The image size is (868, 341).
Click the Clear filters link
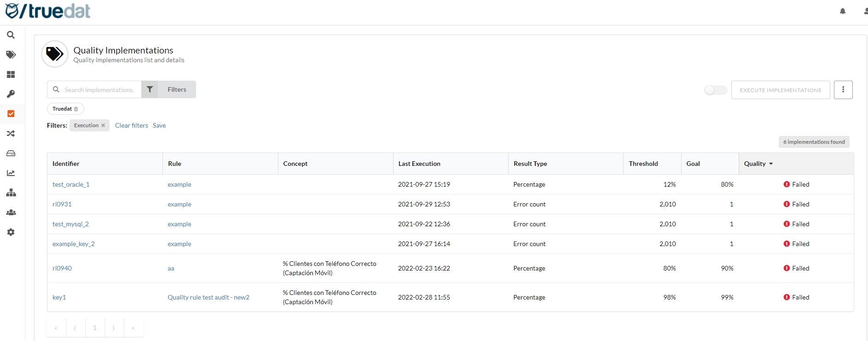click(x=131, y=125)
